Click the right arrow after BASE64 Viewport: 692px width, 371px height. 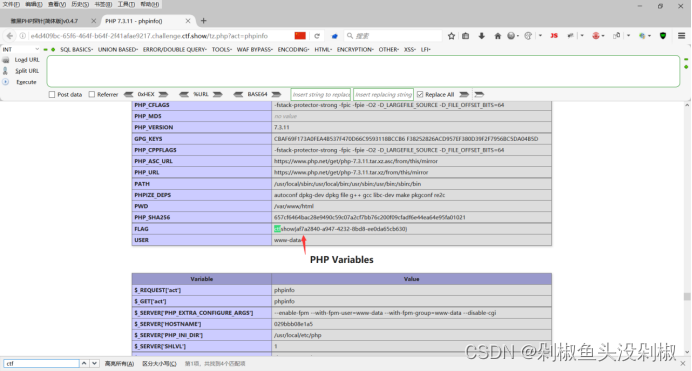(276, 94)
